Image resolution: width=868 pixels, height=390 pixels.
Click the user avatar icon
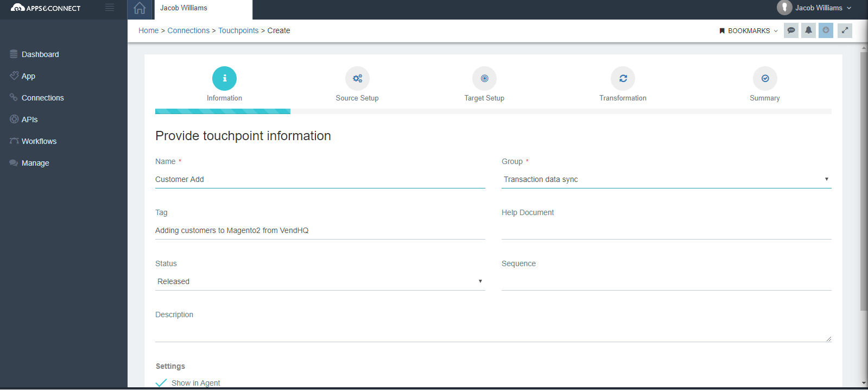784,8
